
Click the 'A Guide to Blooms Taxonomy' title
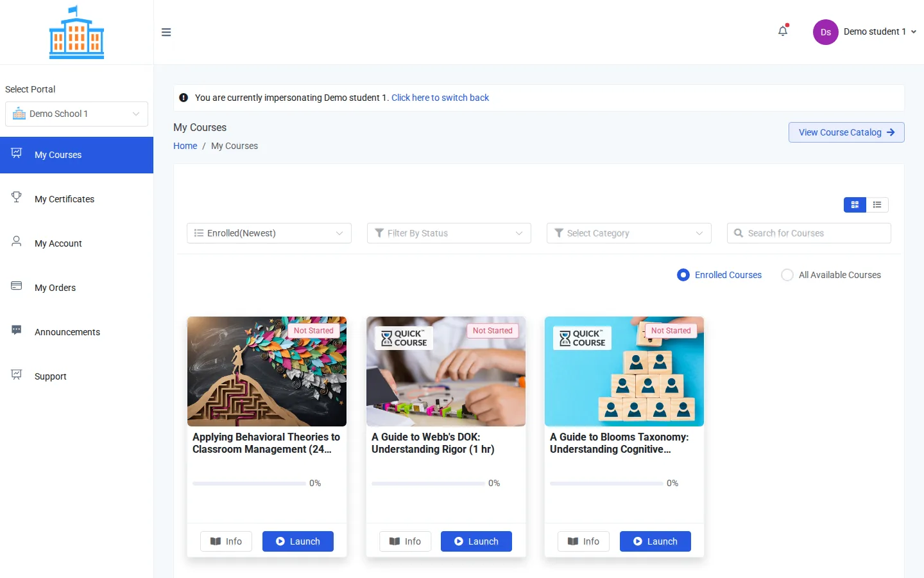pyautogui.click(x=619, y=443)
